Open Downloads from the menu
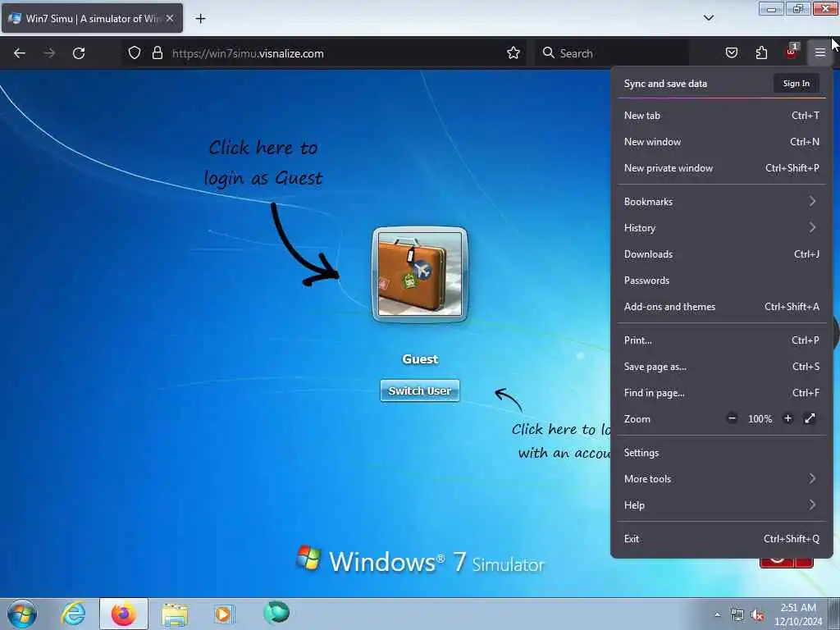 [x=722, y=254]
